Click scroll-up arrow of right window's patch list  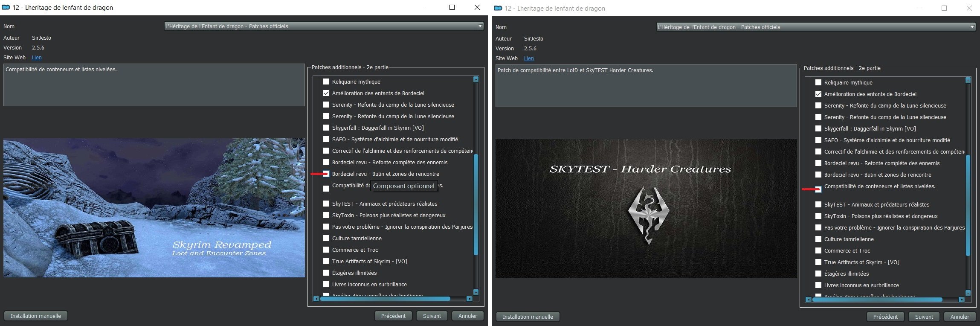pos(968,80)
